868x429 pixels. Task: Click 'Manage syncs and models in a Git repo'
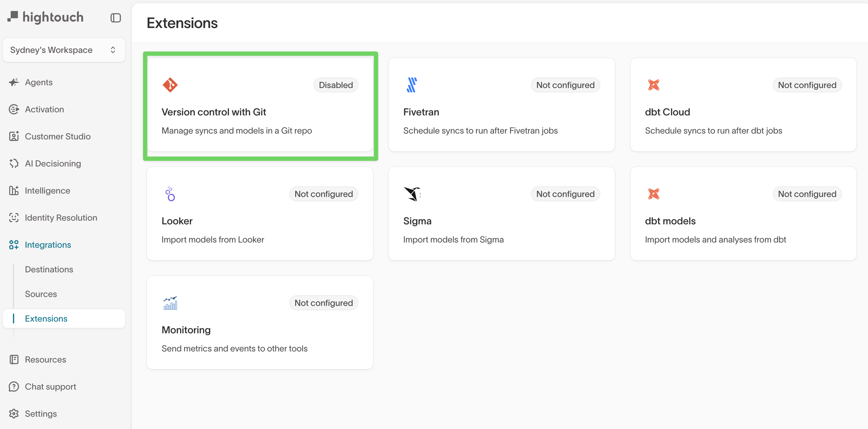click(236, 130)
